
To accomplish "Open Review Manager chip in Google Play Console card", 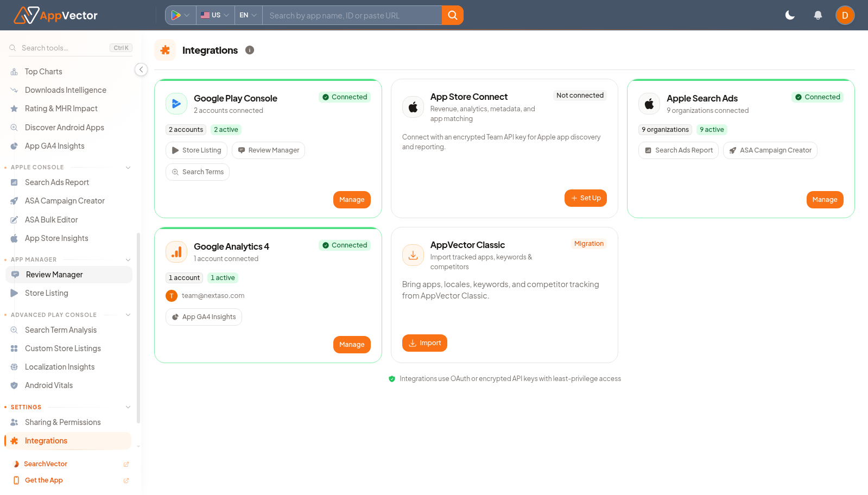I will pyautogui.click(x=268, y=150).
